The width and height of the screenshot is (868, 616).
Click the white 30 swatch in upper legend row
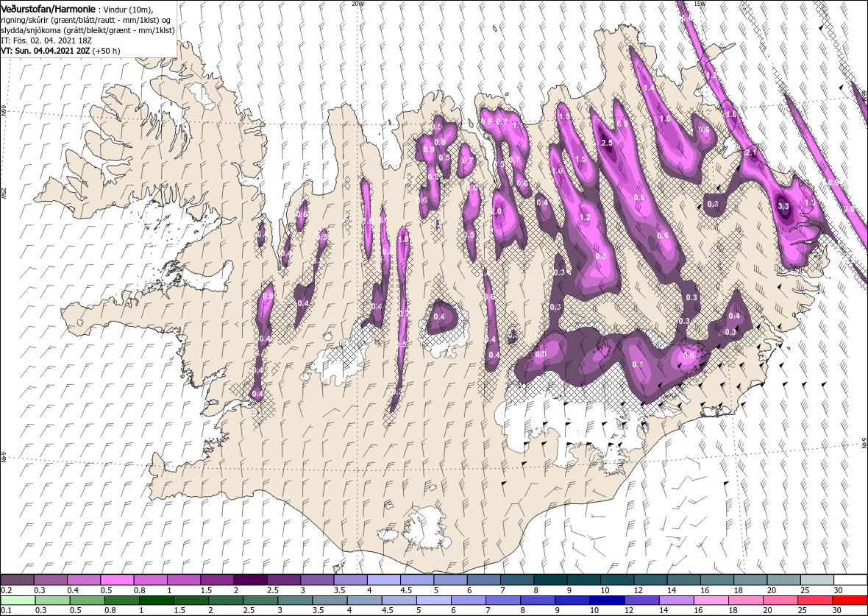[x=851, y=580]
